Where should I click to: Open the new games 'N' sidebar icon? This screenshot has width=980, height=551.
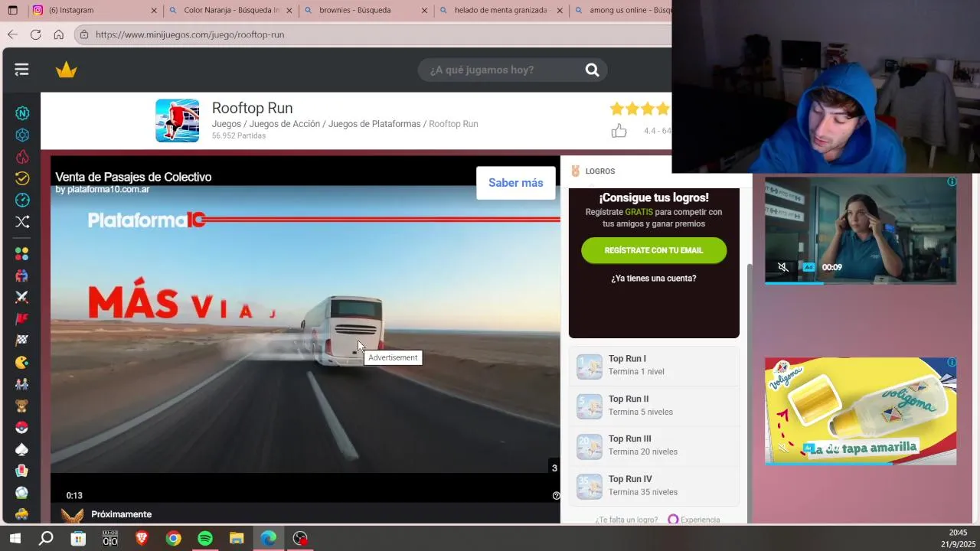(x=22, y=113)
